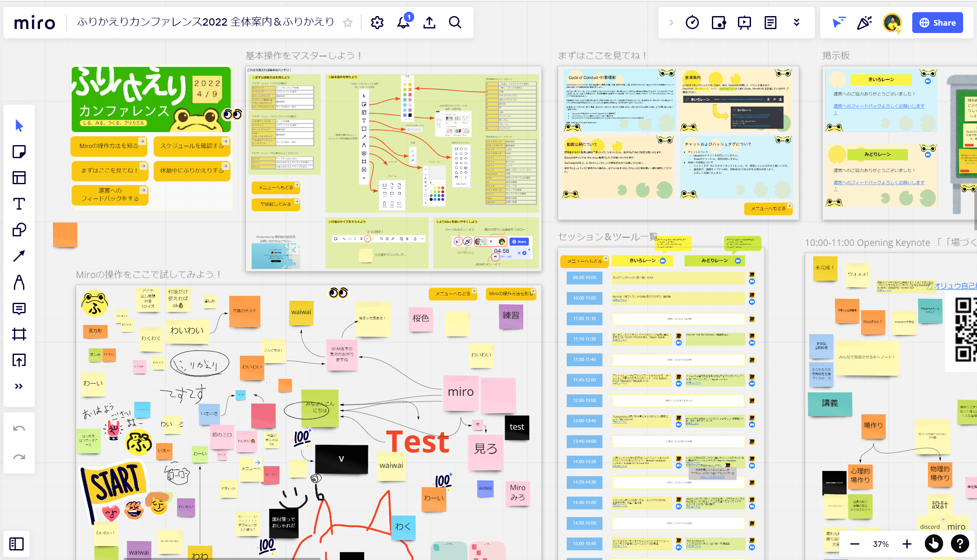Click the orange square sticky note

coord(65,235)
